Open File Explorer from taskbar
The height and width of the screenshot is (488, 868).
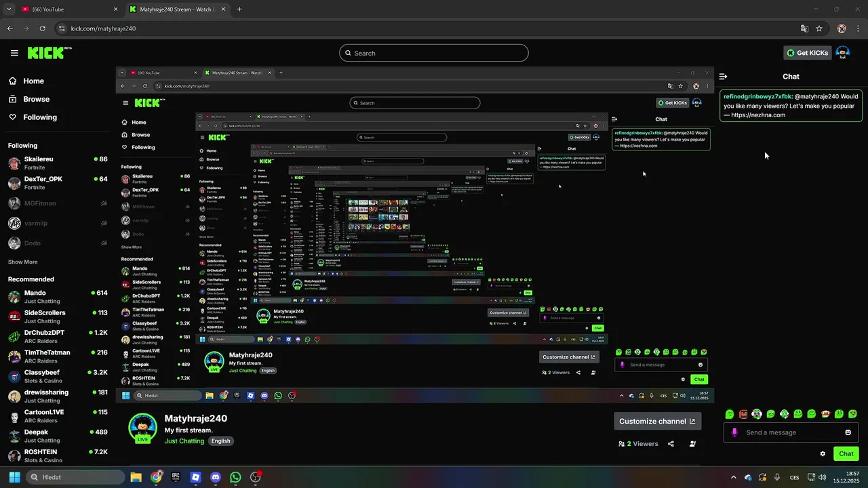point(136,477)
